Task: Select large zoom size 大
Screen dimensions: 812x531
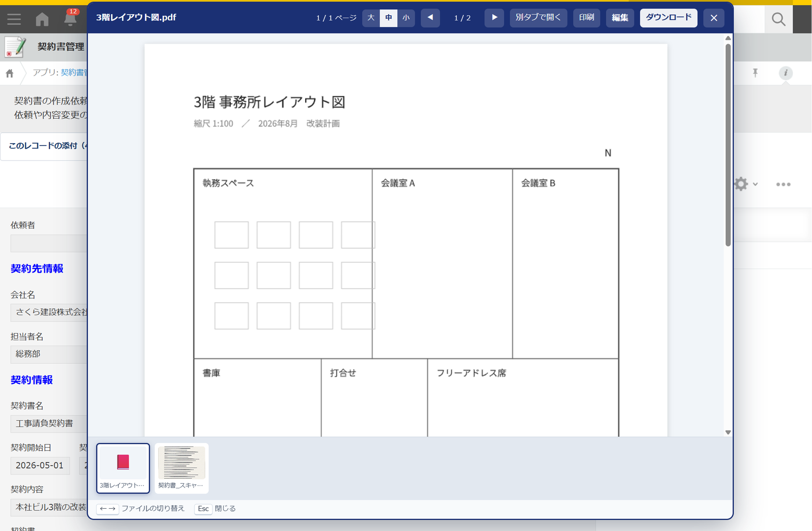Action: pyautogui.click(x=371, y=18)
